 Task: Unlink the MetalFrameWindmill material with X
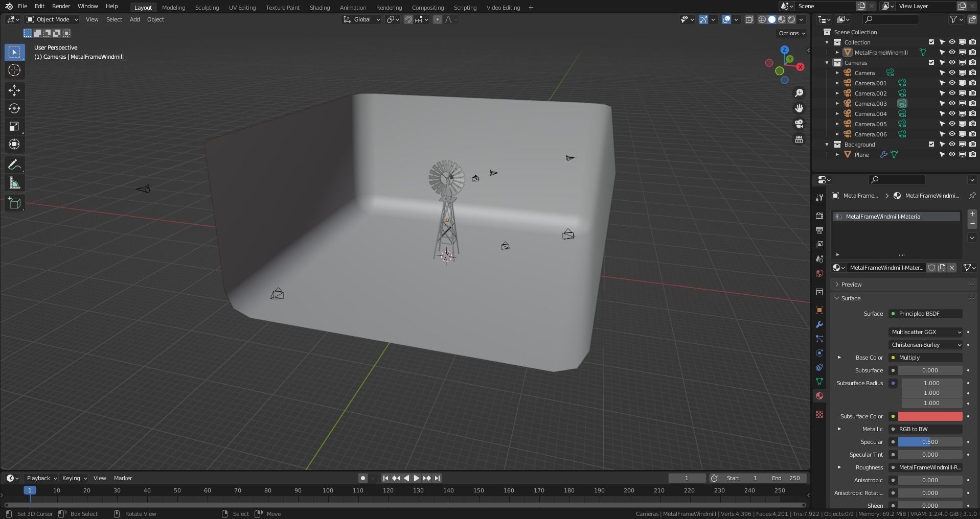tap(952, 268)
